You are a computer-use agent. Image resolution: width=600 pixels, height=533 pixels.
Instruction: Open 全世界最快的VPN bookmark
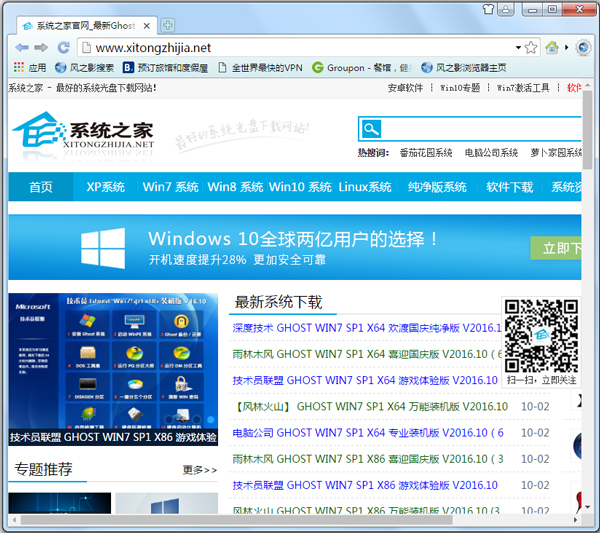(x=260, y=68)
